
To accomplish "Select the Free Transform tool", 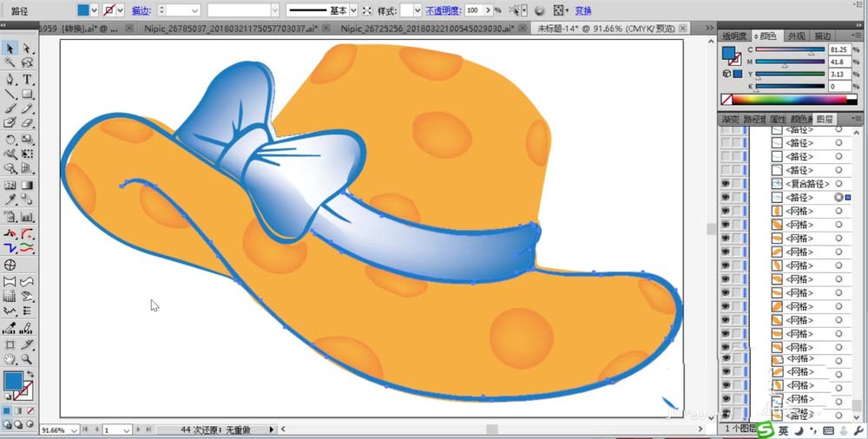I will (x=27, y=154).
